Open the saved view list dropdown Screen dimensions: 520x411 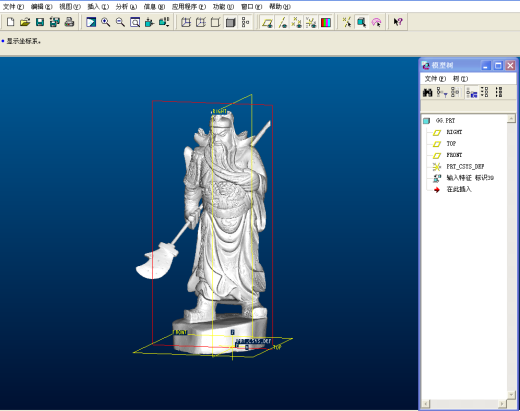[x=164, y=22]
